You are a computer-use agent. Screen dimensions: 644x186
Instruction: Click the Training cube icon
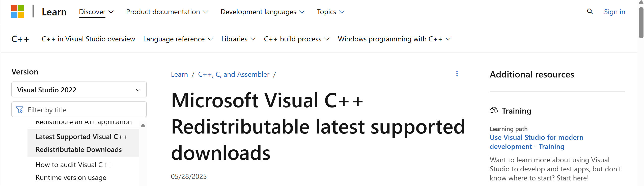coord(494,110)
